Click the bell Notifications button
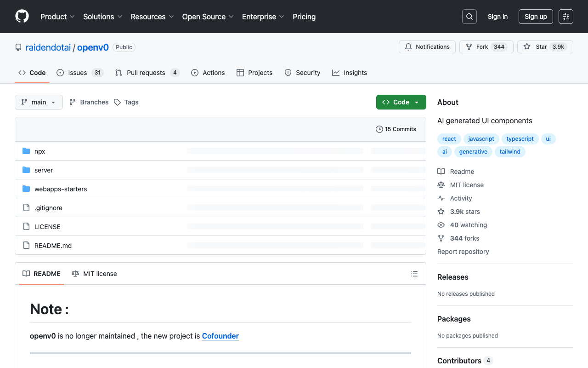The width and height of the screenshot is (588, 368). click(427, 47)
